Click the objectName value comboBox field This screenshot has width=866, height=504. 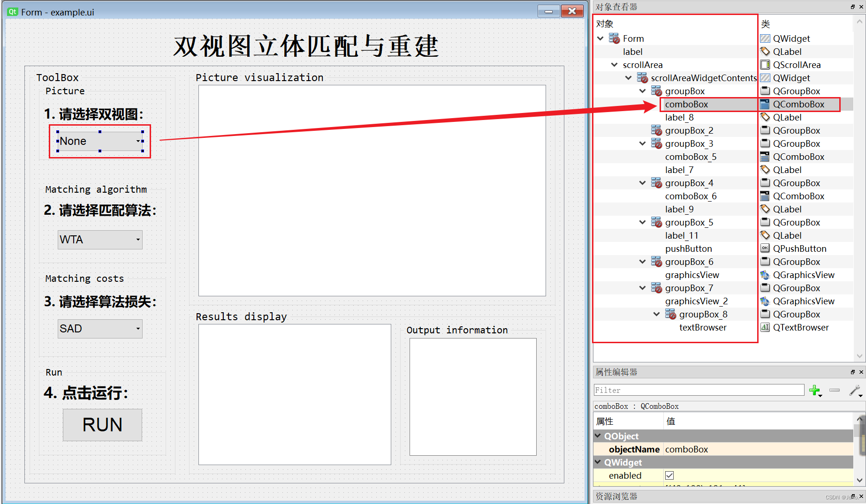(758, 449)
